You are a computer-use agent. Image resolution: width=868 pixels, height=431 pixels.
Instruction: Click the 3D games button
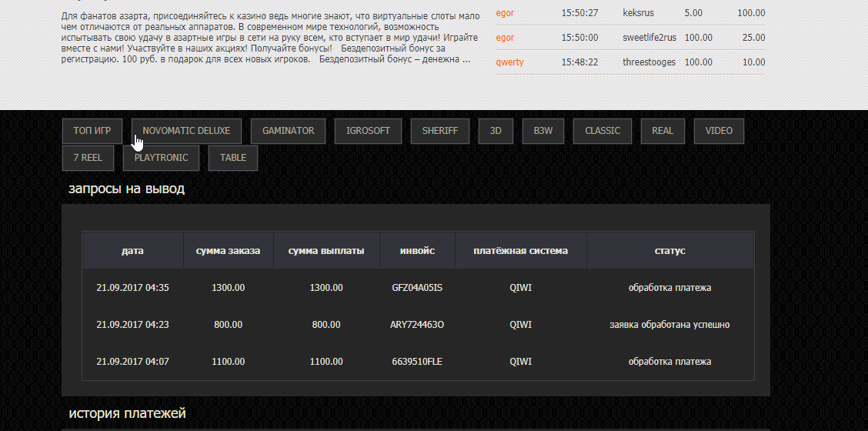tap(496, 131)
